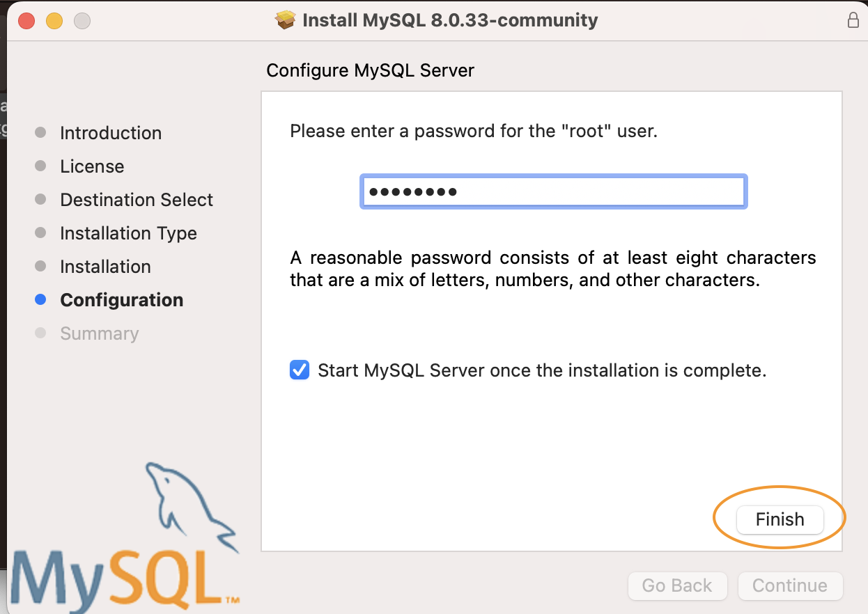Image resolution: width=868 pixels, height=614 pixels.
Task: Select the License step in sidebar
Action: (92, 166)
